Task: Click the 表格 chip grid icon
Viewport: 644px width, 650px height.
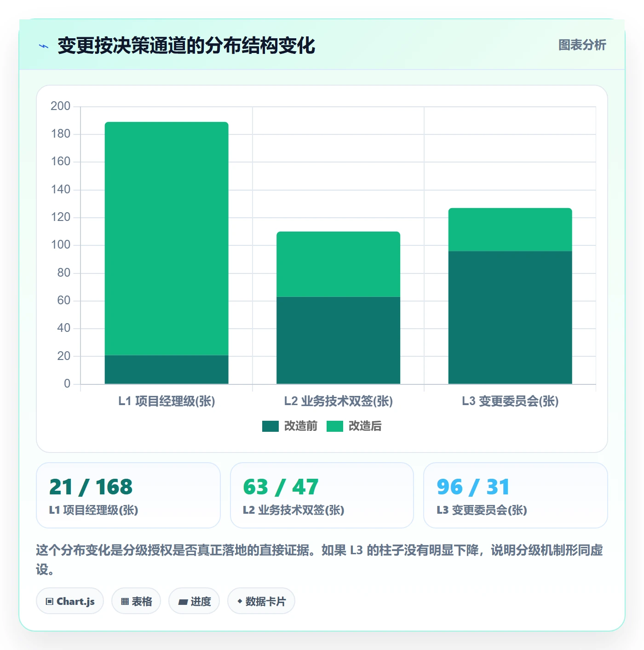Action: click(x=125, y=602)
